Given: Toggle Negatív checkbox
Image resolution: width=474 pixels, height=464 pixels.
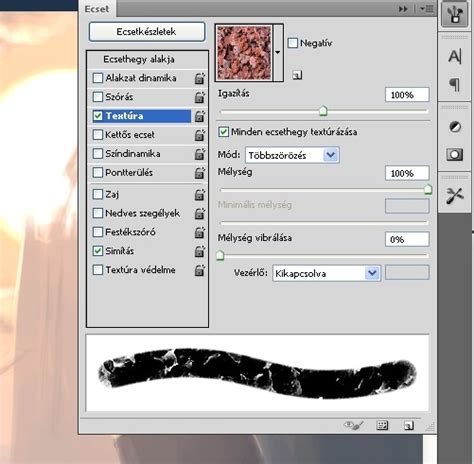Looking at the screenshot, I should (292, 43).
